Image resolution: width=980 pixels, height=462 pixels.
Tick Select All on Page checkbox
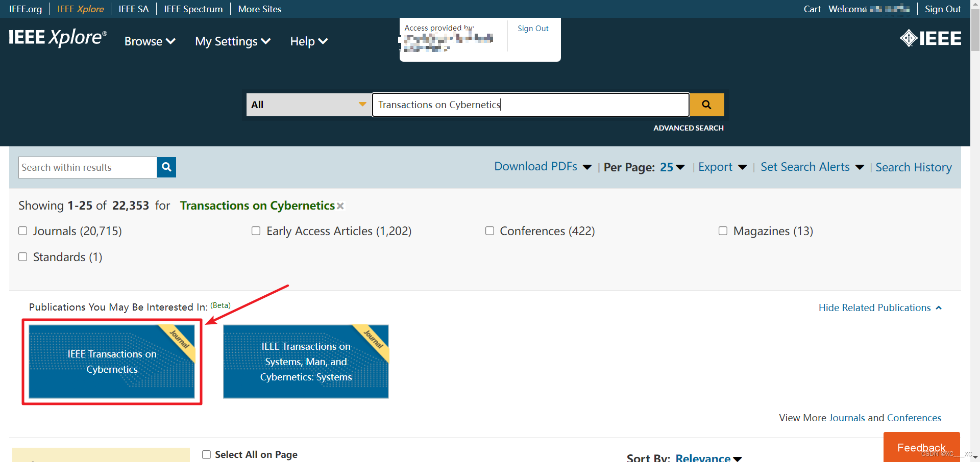point(207,454)
